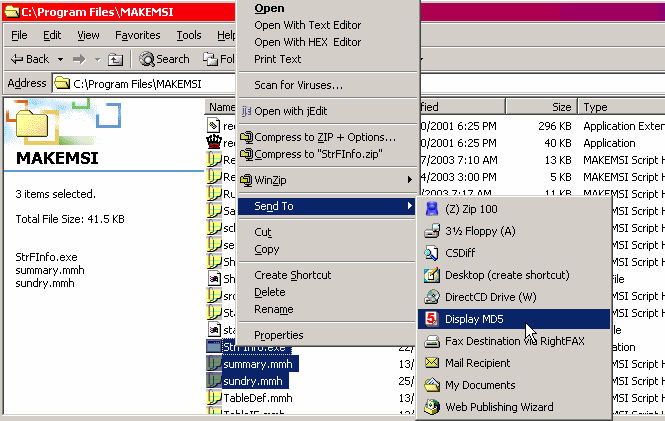Click the Search toolbar icon
This screenshot has width=665, height=421.
(x=147, y=59)
